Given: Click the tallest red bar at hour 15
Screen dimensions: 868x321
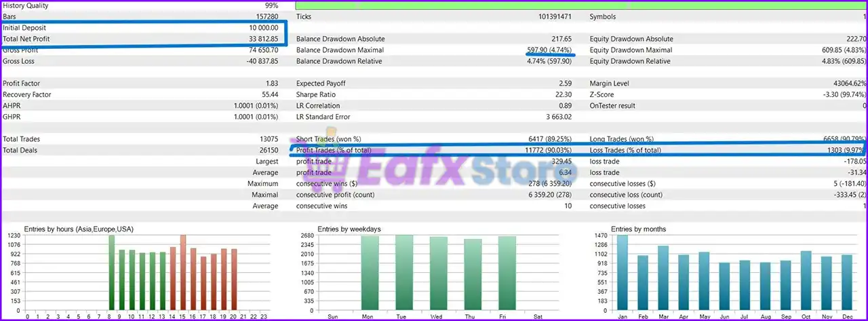Looking at the screenshot, I should [x=182, y=272].
